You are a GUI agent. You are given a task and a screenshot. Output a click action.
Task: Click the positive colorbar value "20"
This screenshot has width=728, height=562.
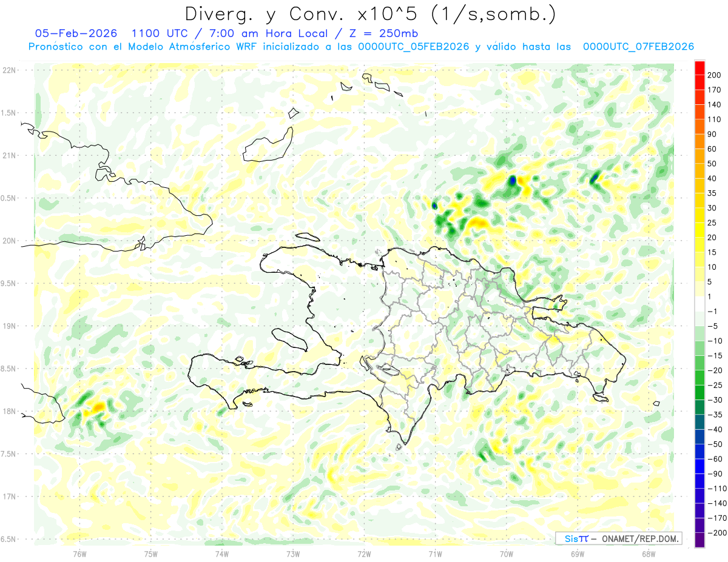tap(713, 237)
